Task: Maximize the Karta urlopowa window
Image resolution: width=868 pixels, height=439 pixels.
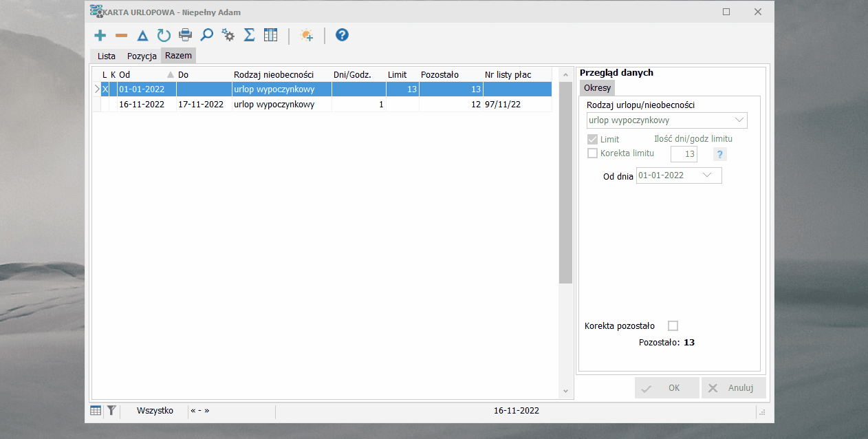Action: coord(726,12)
